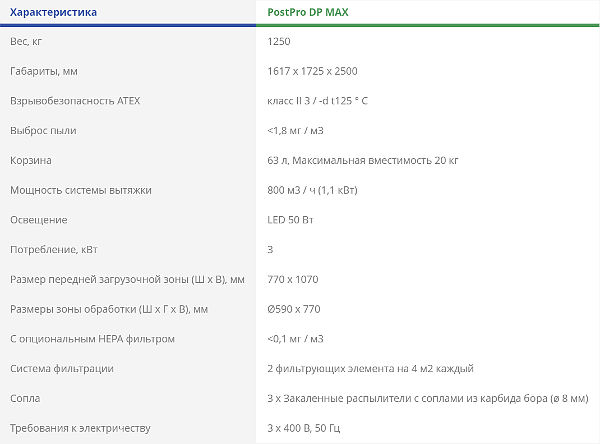The height and width of the screenshot is (444, 600).
Task: Click the "PostPro DP MAX" column header
Action: coord(316,12)
